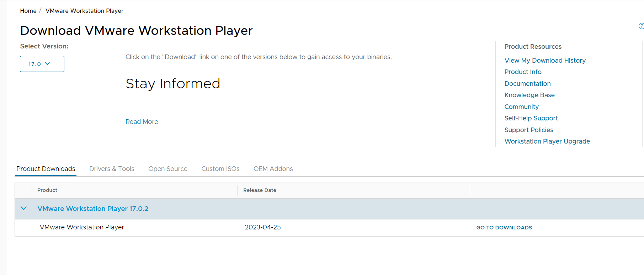This screenshot has height=275, width=644.
Task: Switch to the Open Source tab
Action: 168,169
